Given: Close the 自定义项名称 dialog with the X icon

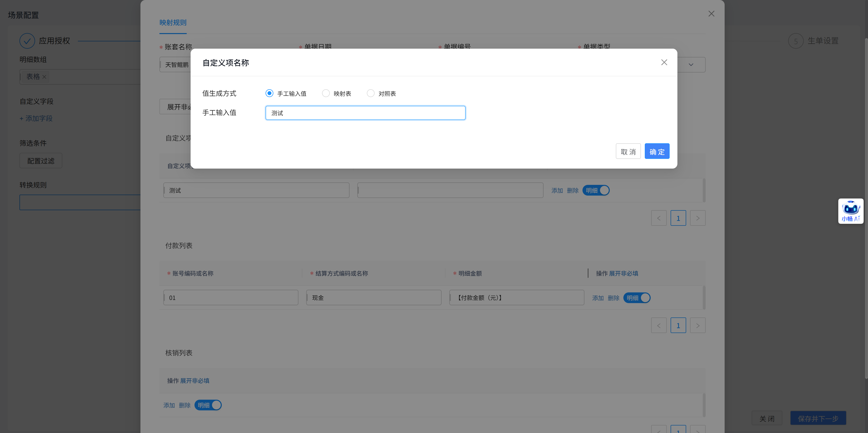Looking at the screenshot, I should [664, 62].
